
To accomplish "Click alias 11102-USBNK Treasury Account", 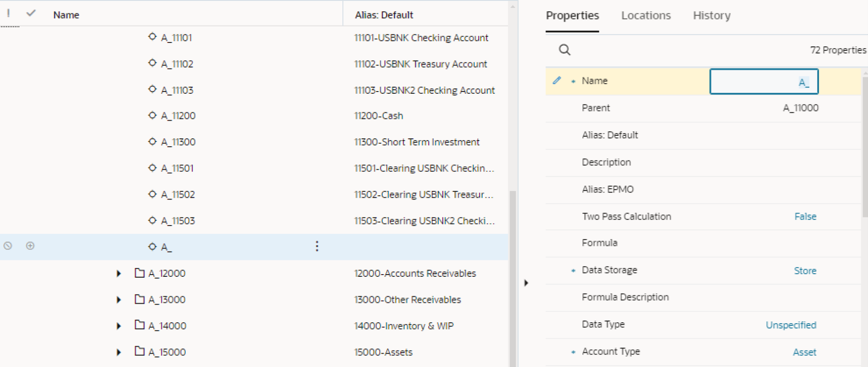I will click(x=421, y=64).
